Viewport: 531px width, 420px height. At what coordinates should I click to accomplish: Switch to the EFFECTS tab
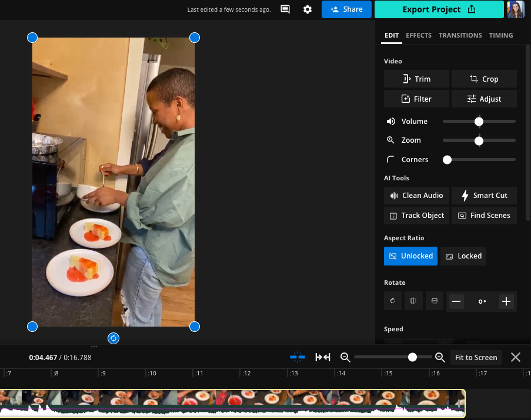pyautogui.click(x=419, y=35)
